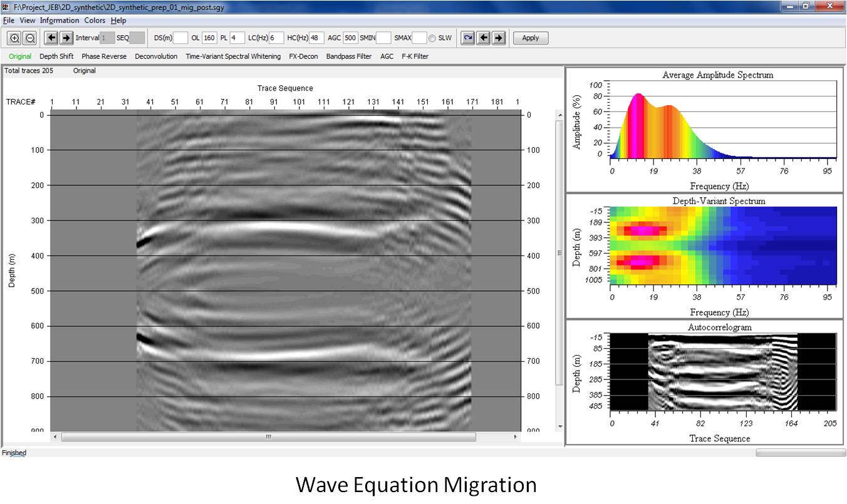Viewport: 847px width, 504px height.
Task: Click the AGC value input field
Action: pos(350,38)
